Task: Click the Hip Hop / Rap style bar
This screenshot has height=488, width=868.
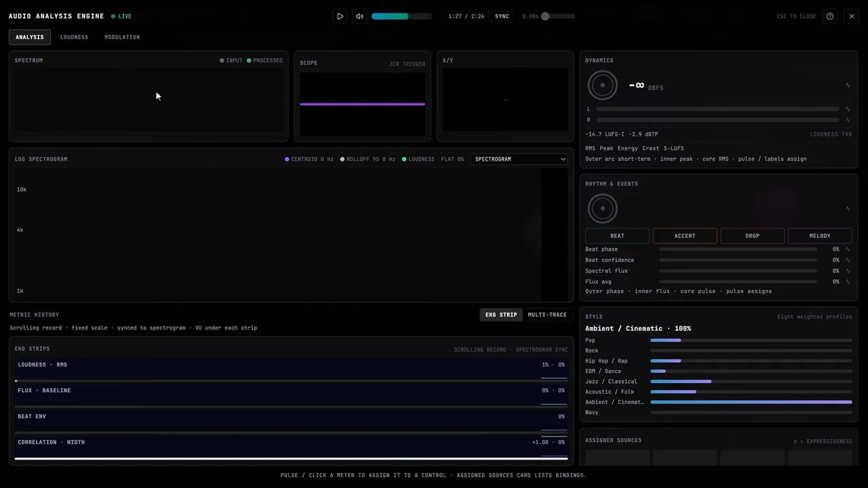Action: 751,361
